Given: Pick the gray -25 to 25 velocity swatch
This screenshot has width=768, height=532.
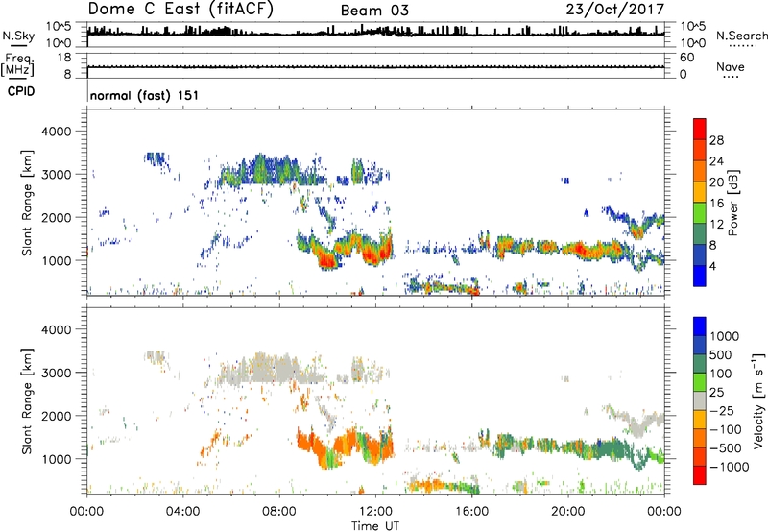Looking at the screenshot, I should click(x=700, y=400).
